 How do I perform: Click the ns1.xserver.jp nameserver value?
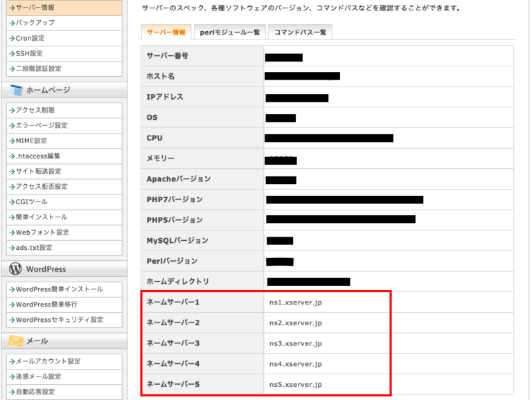[x=296, y=302]
